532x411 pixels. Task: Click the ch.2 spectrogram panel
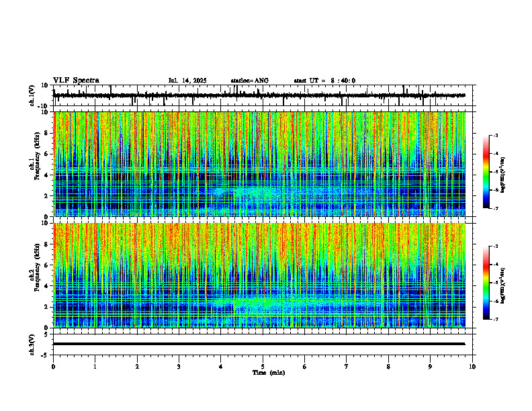[259, 275]
